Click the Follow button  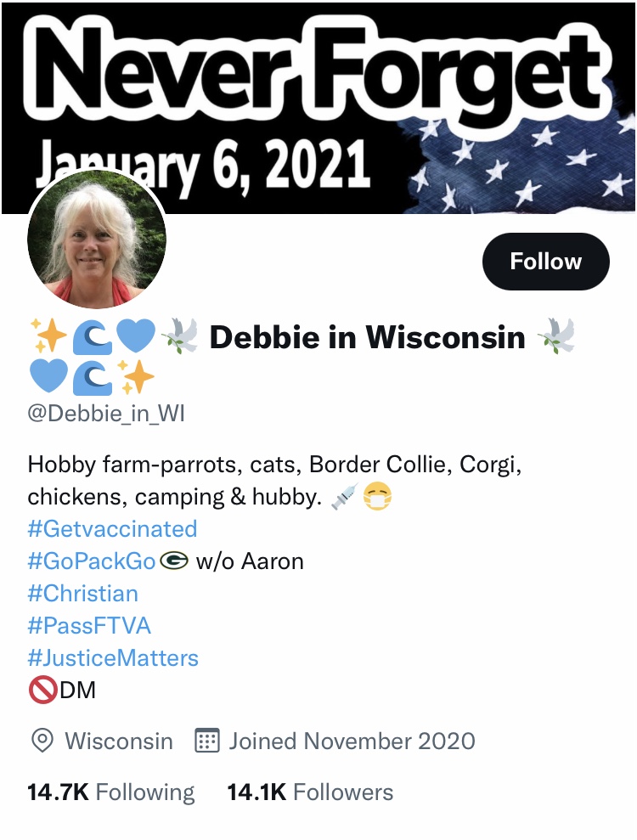545,262
